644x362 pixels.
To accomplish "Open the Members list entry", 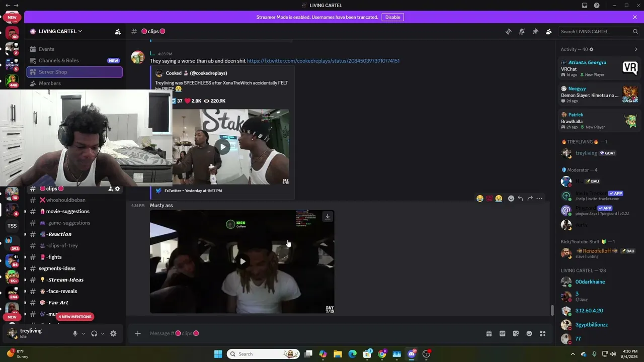I will tap(74, 83).
